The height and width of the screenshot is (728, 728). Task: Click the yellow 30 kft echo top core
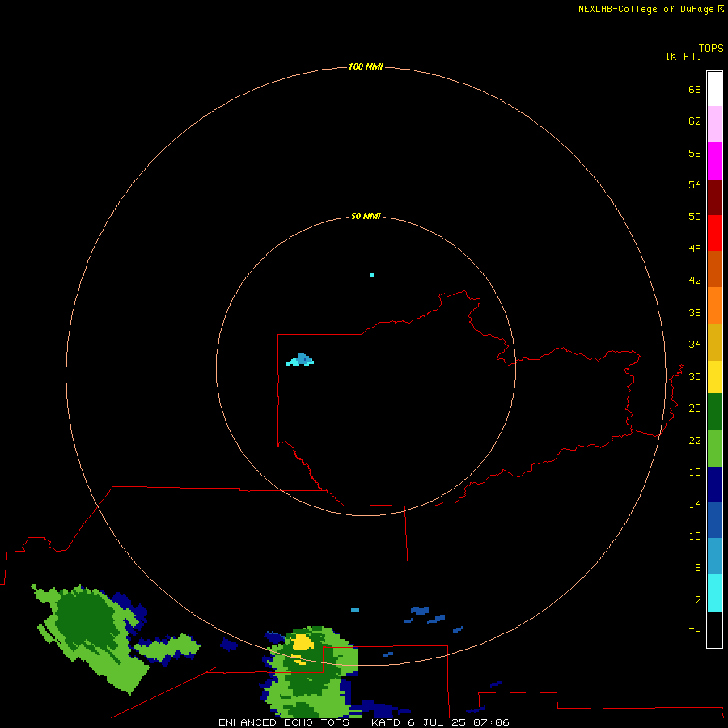[303, 642]
